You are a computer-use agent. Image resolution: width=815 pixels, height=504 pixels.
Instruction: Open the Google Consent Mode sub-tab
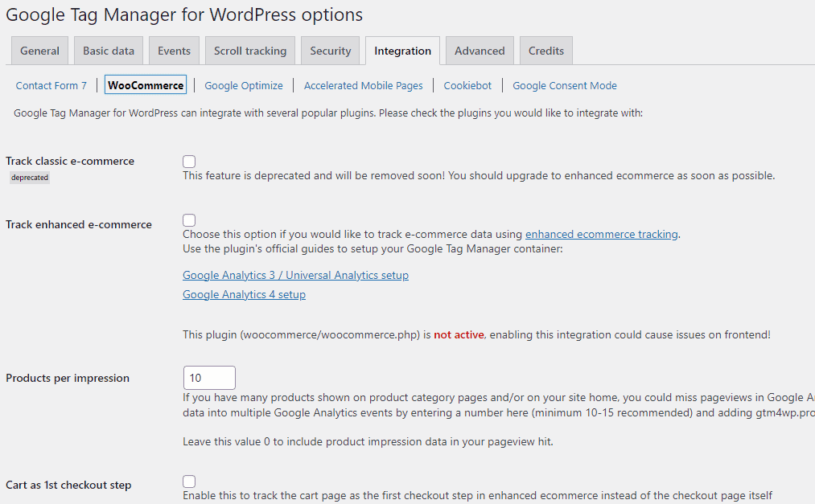click(565, 85)
